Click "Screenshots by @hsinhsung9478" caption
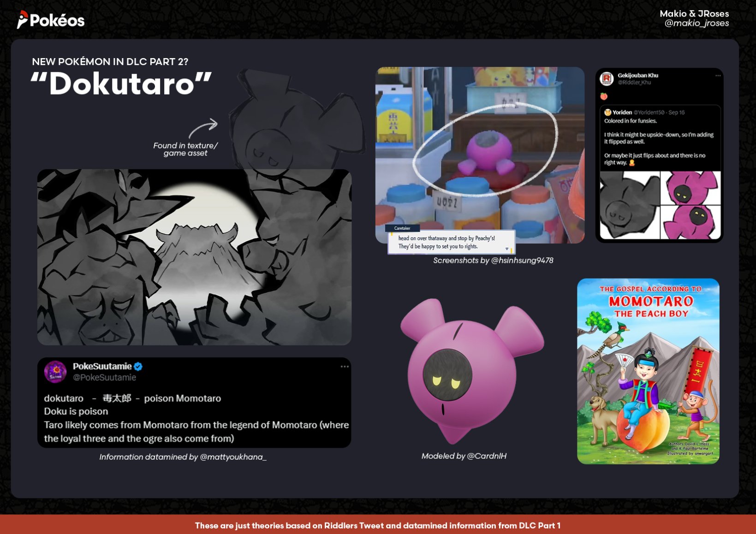The height and width of the screenshot is (534, 756). click(x=493, y=261)
